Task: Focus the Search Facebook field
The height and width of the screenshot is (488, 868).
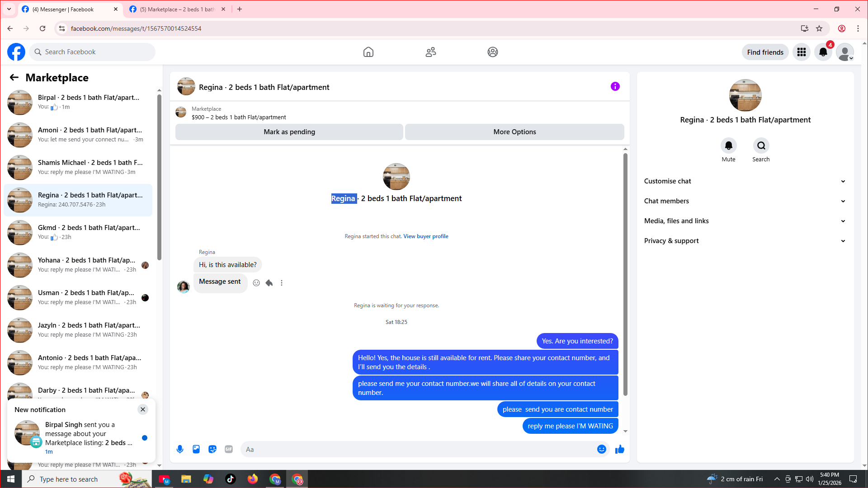Action: point(92,52)
